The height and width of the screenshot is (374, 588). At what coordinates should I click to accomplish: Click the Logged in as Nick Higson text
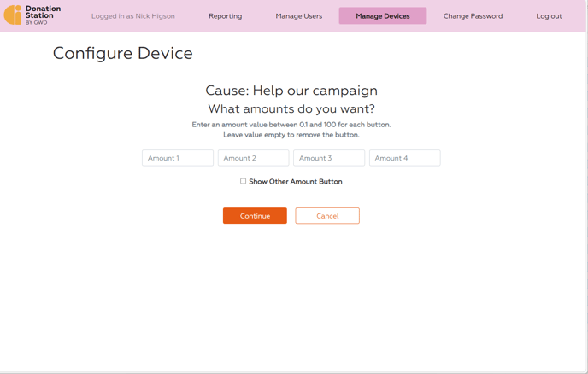coord(133,16)
